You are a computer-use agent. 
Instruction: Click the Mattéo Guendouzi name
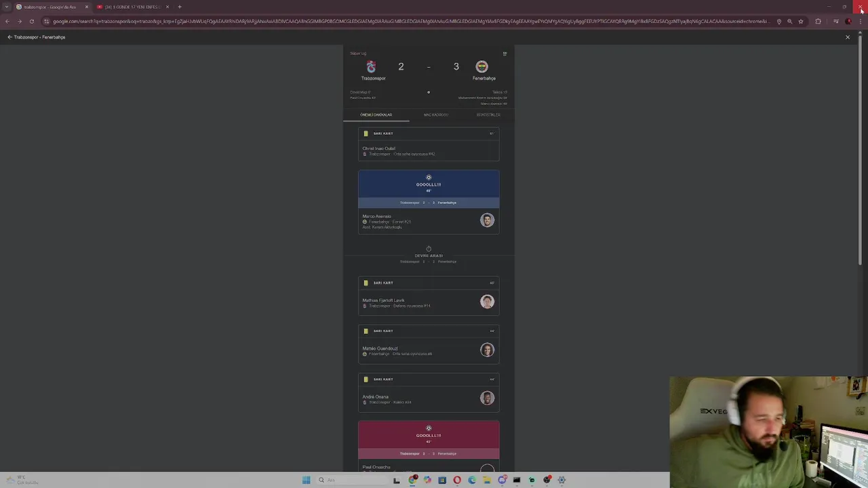click(x=380, y=348)
